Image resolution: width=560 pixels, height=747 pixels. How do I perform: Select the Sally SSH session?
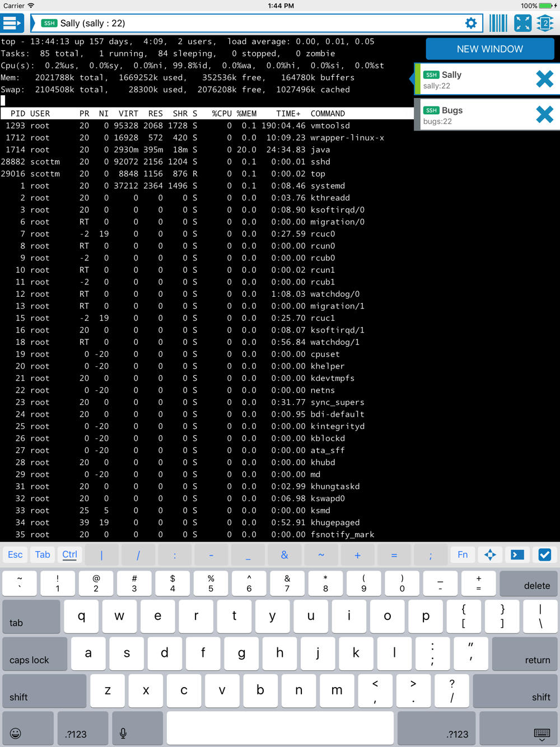(x=473, y=80)
